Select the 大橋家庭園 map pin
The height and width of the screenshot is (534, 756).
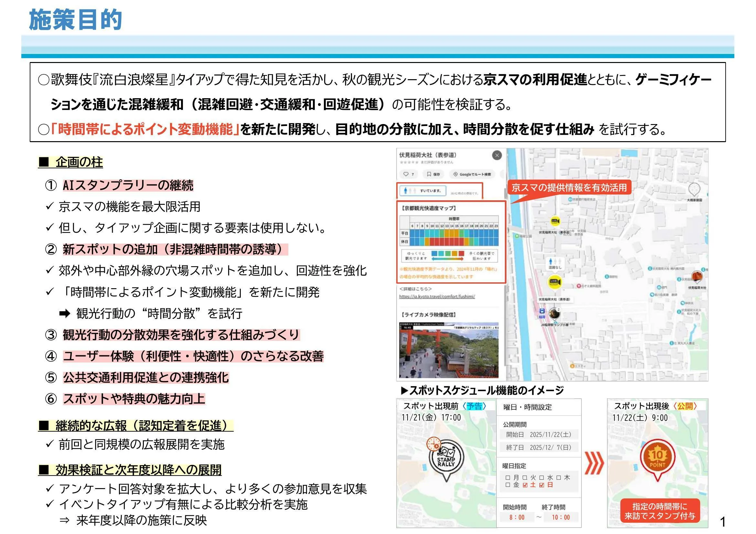coord(694,190)
